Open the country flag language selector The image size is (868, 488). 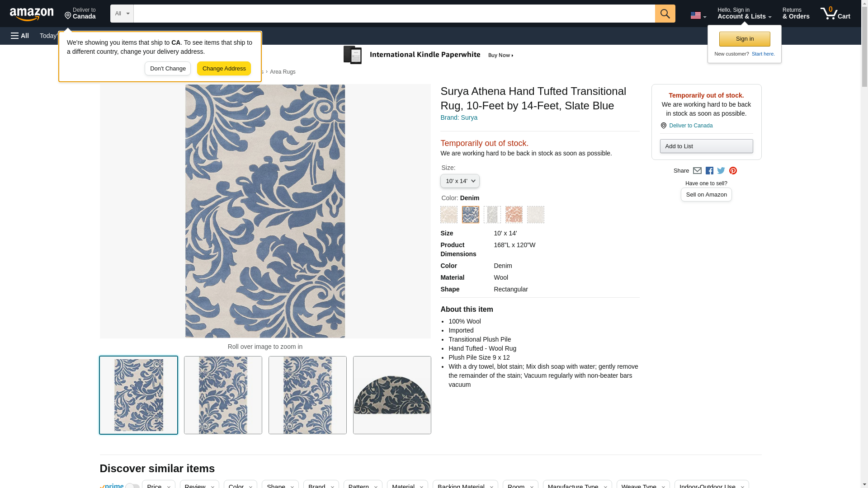(698, 15)
